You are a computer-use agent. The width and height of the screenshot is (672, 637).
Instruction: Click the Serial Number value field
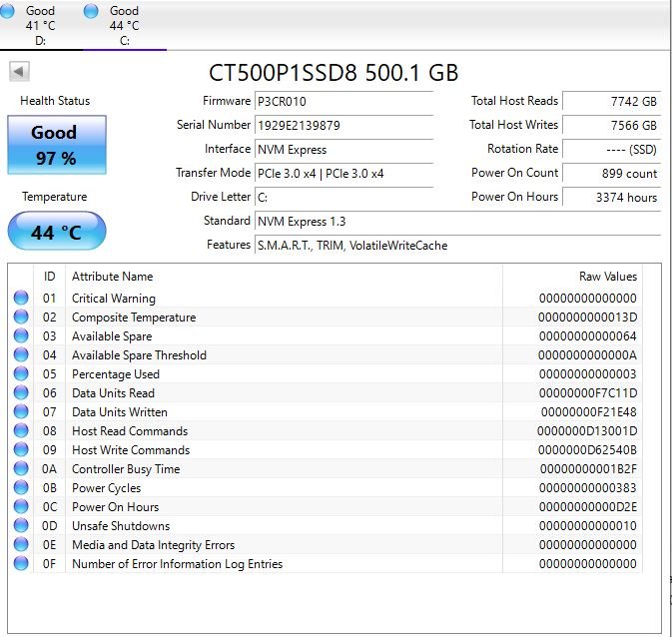tap(343, 125)
